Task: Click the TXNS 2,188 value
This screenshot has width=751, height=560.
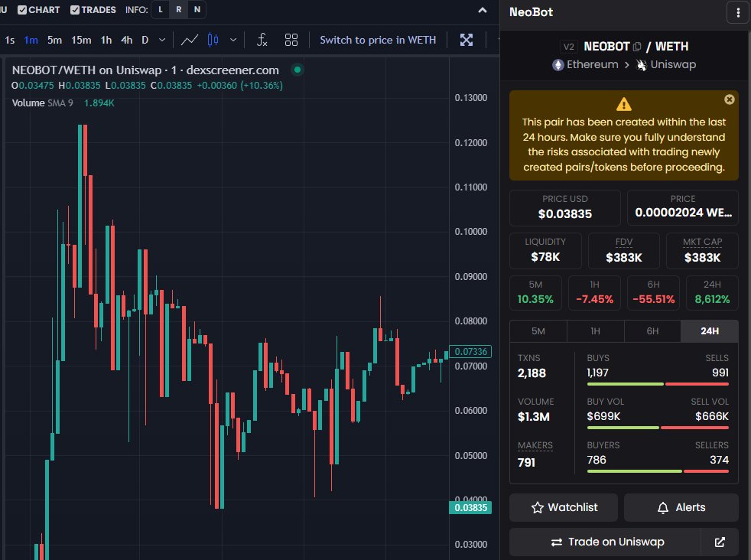Action: pyautogui.click(x=532, y=373)
